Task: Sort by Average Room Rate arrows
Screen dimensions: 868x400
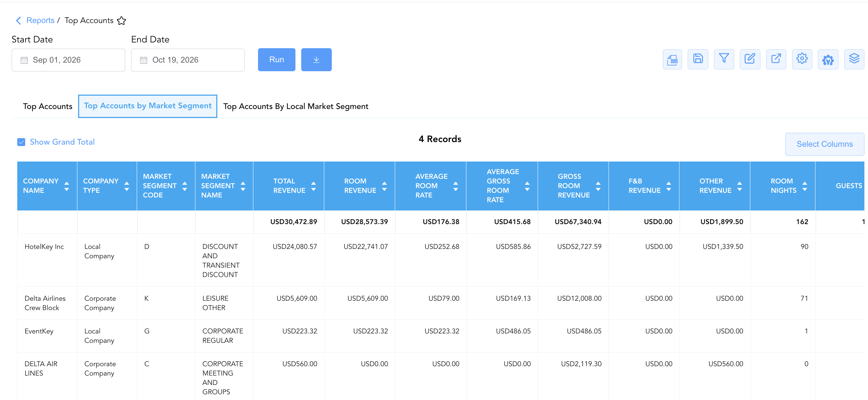Action: coord(456,186)
